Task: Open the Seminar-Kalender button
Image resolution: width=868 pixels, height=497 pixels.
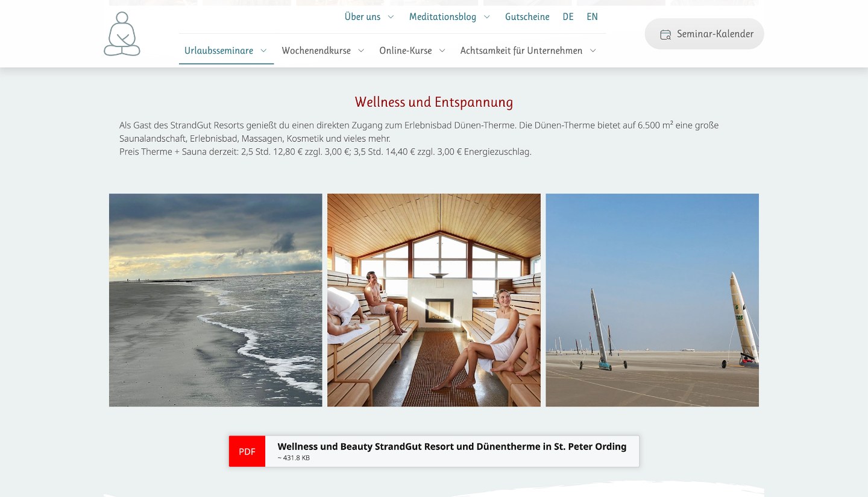Action: pos(705,34)
